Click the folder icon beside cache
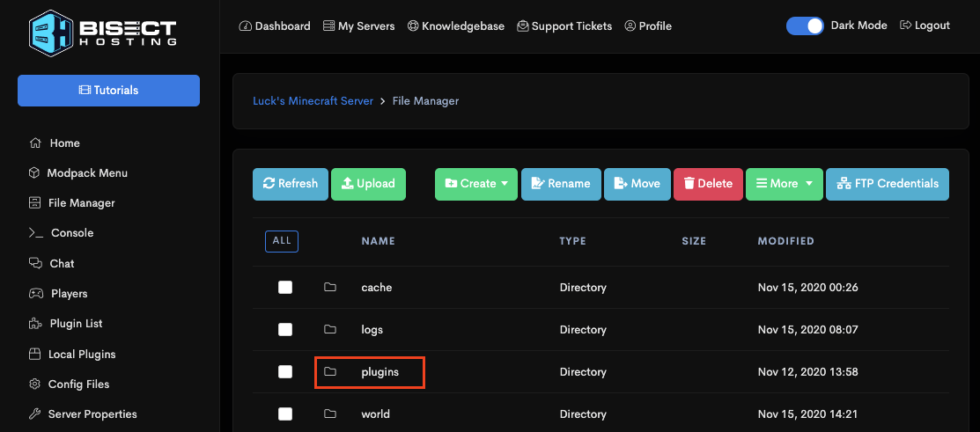980x432 pixels. point(330,288)
